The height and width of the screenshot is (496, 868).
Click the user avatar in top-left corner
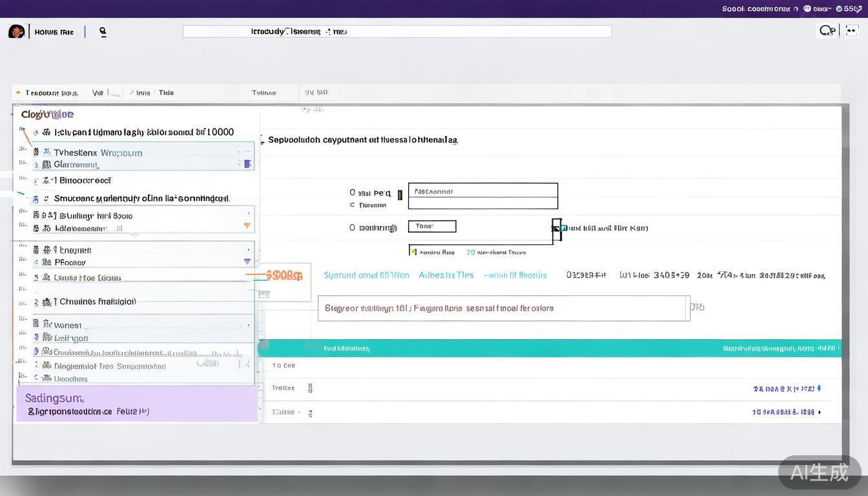[16, 32]
